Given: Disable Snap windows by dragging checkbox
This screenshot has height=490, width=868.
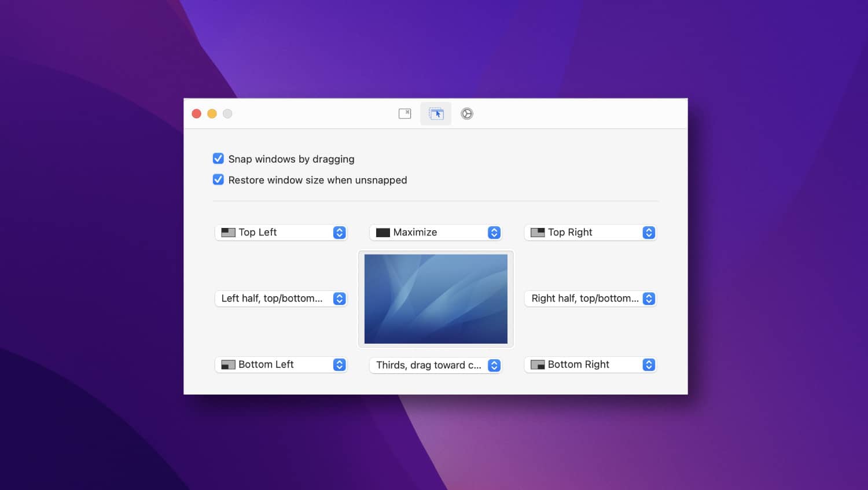Looking at the screenshot, I should point(218,159).
